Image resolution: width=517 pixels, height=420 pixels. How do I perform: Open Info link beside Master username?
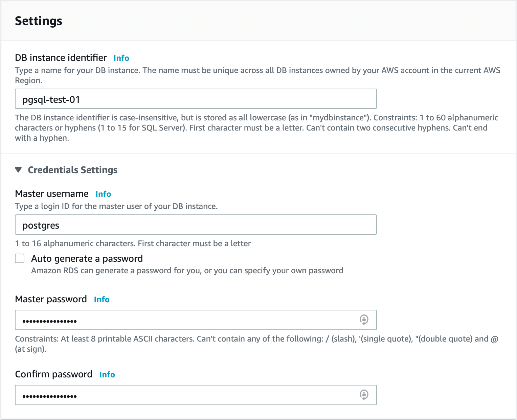click(x=103, y=194)
